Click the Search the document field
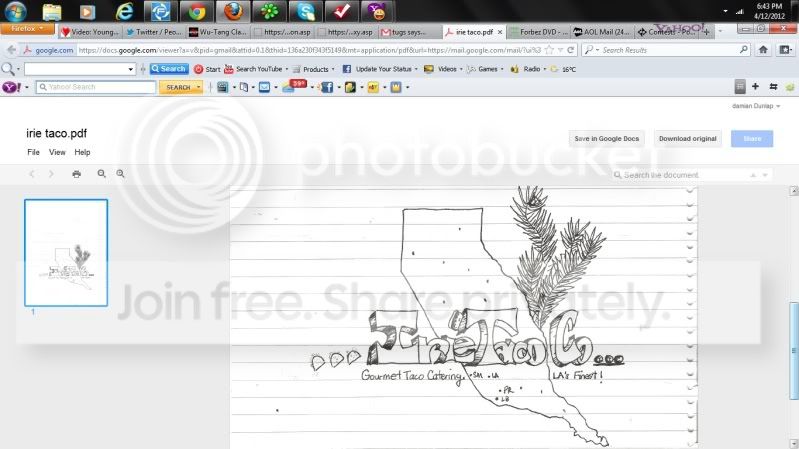Screen dimensions: 799x449 coord(691,175)
